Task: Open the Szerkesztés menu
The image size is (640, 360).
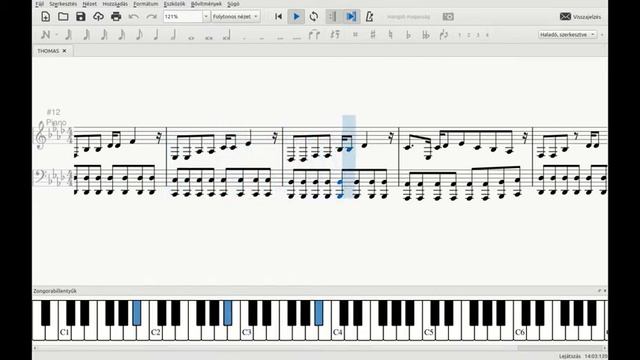Action: pyautogui.click(x=63, y=4)
